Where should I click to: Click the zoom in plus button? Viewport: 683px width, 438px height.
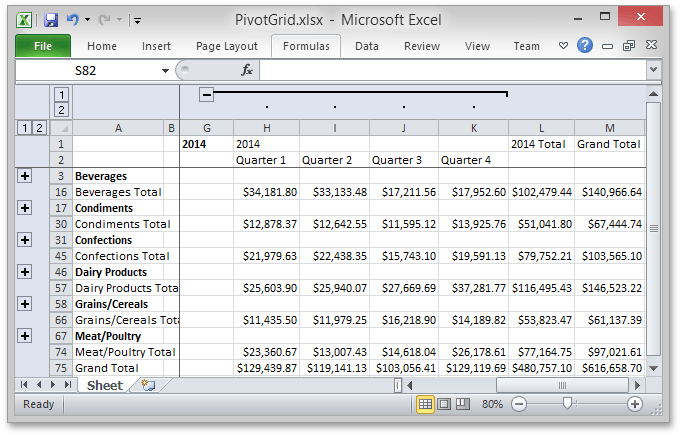coord(635,404)
